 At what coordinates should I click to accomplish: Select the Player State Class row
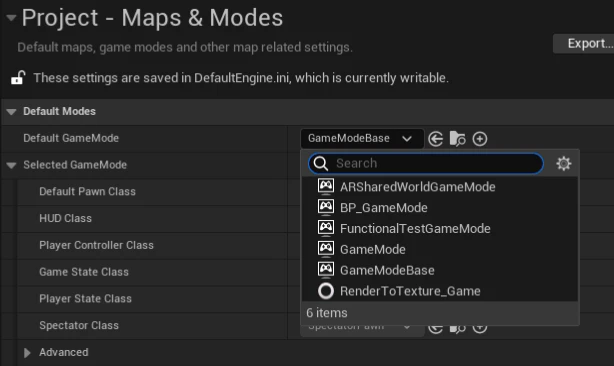point(152,299)
